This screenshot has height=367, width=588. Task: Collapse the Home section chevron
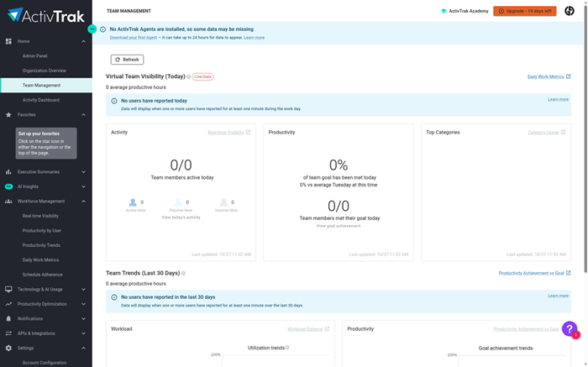tap(84, 41)
